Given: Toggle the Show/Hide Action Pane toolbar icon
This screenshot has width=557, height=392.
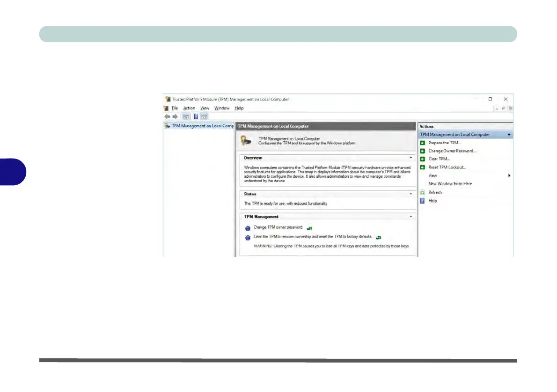Looking at the screenshot, I should (x=204, y=116).
